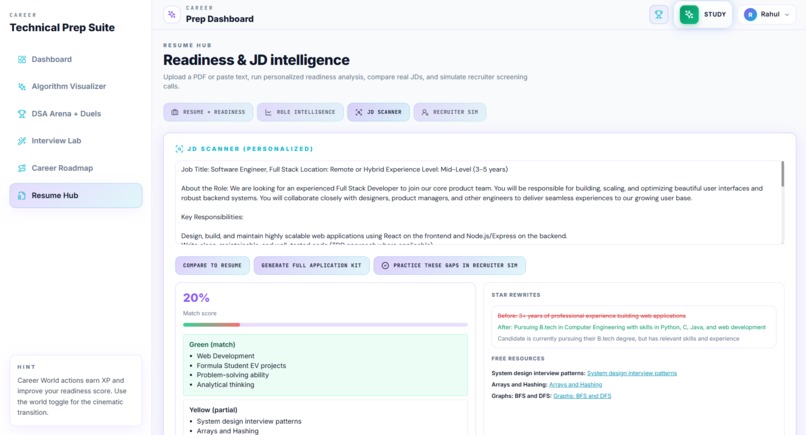Click Rahul's avatar circle

[x=750, y=14]
